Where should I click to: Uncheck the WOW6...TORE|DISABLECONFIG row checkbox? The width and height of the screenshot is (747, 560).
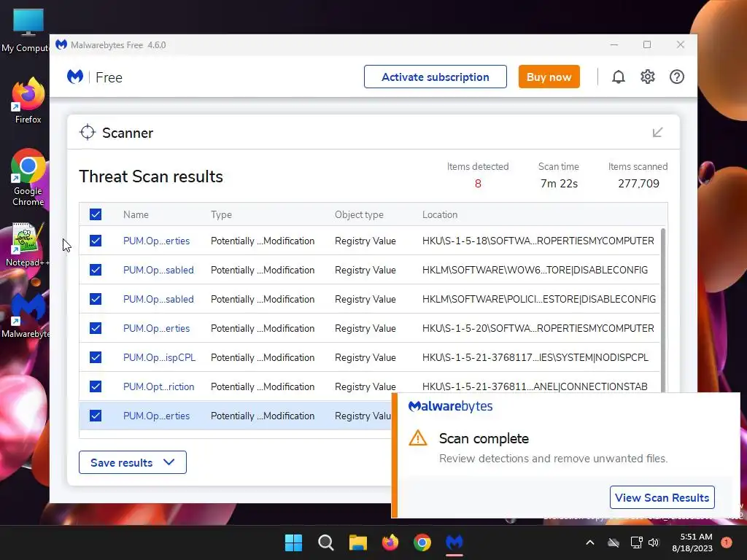coord(96,270)
